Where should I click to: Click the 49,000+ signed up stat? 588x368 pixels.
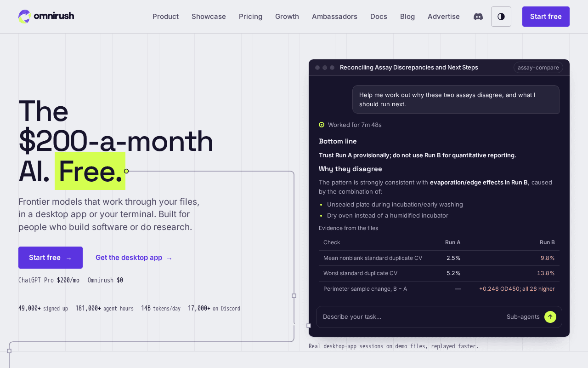[x=43, y=309]
